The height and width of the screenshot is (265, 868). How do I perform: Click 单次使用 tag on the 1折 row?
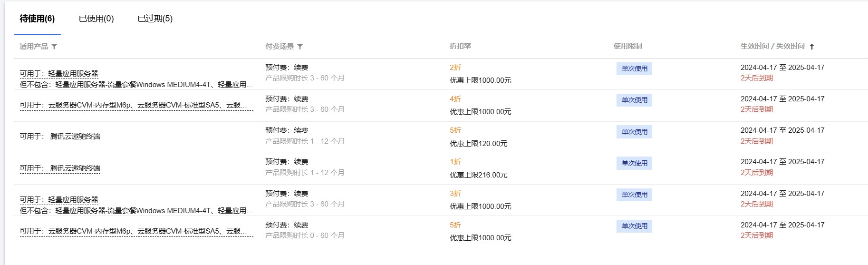[x=635, y=163]
